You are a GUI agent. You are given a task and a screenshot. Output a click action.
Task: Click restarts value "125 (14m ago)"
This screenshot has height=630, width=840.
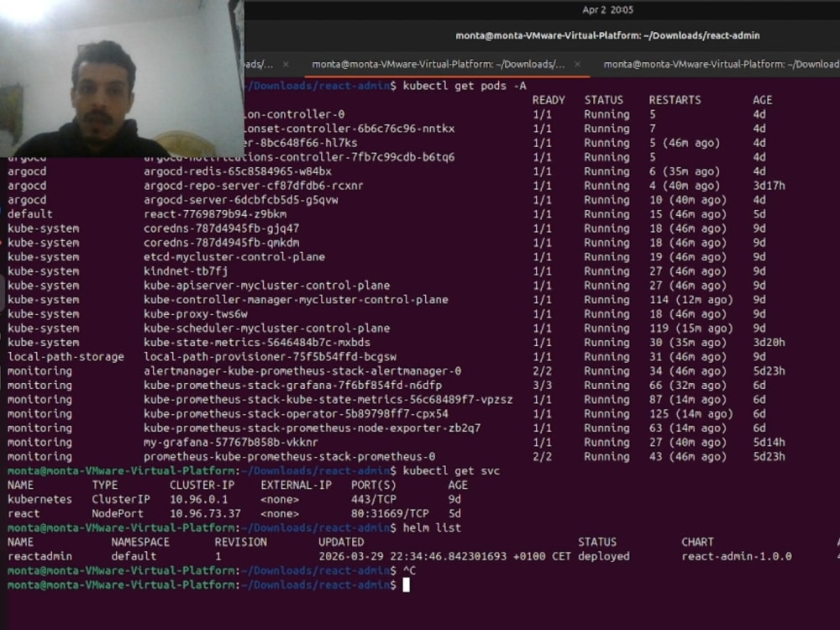pos(691,413)
